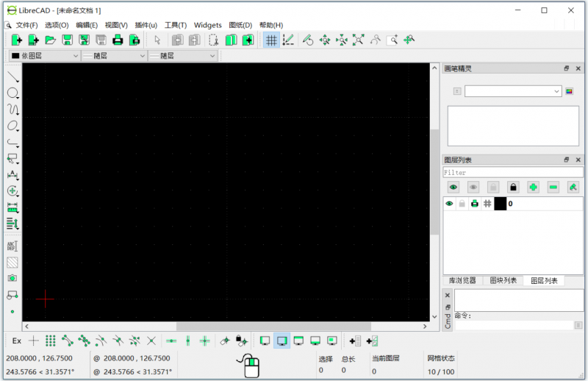This screenshot has height=381, width=588.
Task: Click Add layer green plus button
Action: click(533, 187)
